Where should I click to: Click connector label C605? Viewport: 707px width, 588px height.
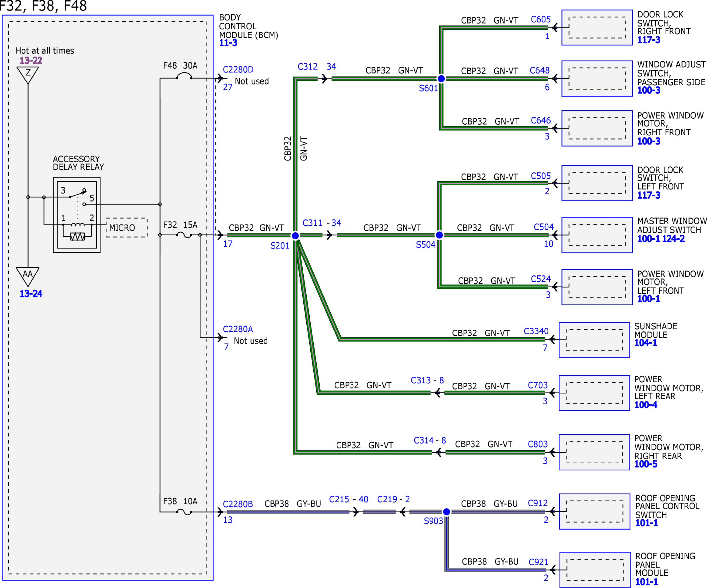click(x=541, y=19)
